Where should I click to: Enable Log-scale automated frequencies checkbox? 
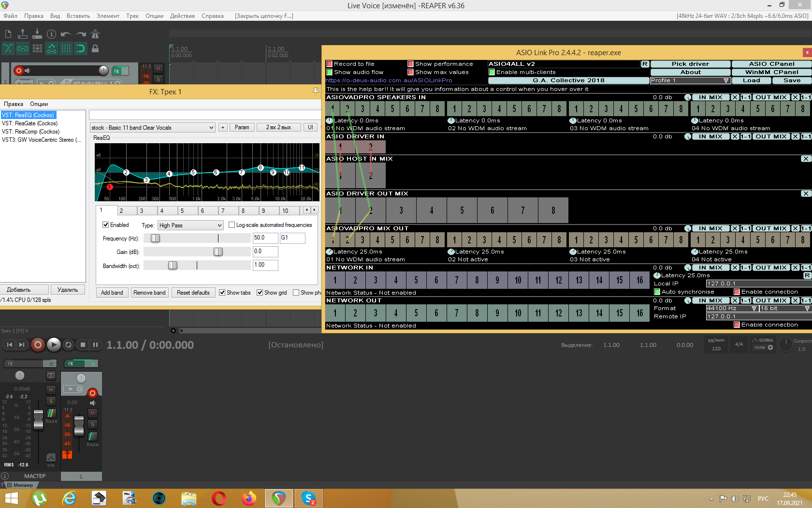pos(232,225)
